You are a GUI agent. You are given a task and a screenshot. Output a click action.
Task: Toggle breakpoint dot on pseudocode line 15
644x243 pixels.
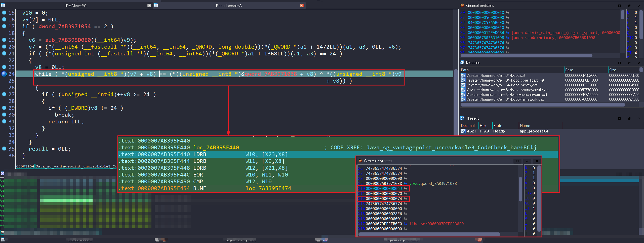click(4, 13)
